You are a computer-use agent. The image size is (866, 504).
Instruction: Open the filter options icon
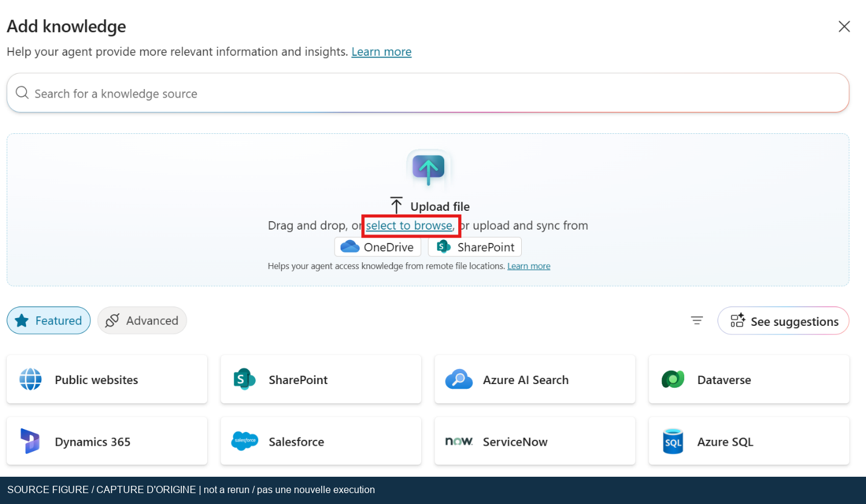click(x=697, y=320)
